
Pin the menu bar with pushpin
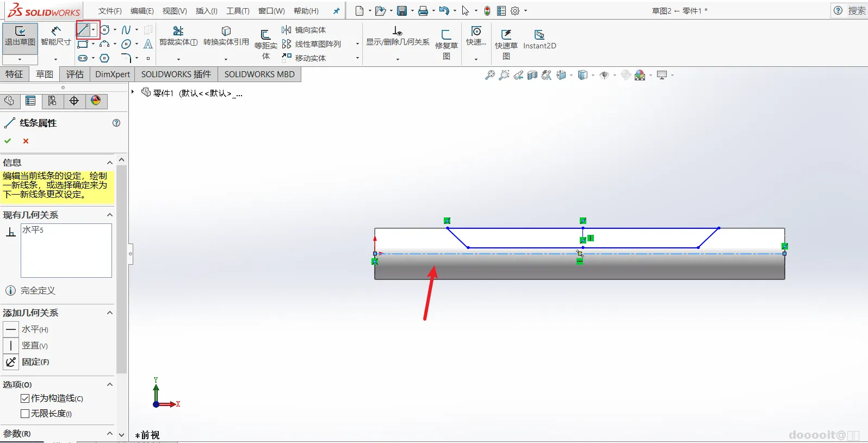coord(337,11)
